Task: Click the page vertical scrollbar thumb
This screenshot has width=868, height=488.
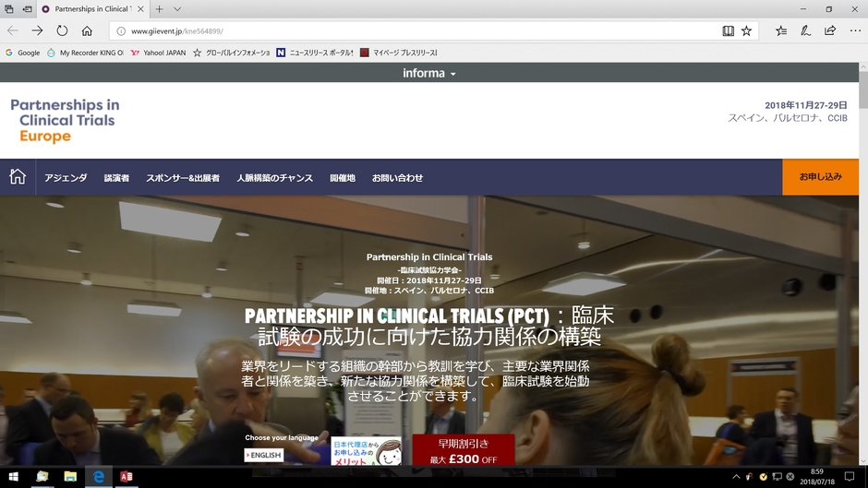Action: click(x=863, y=90)
